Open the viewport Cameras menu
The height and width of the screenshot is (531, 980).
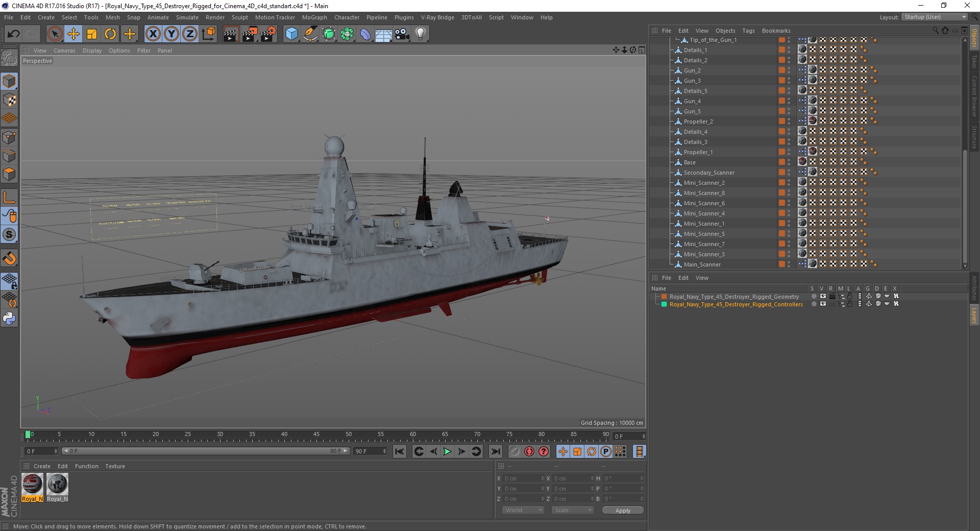point(64,51)
